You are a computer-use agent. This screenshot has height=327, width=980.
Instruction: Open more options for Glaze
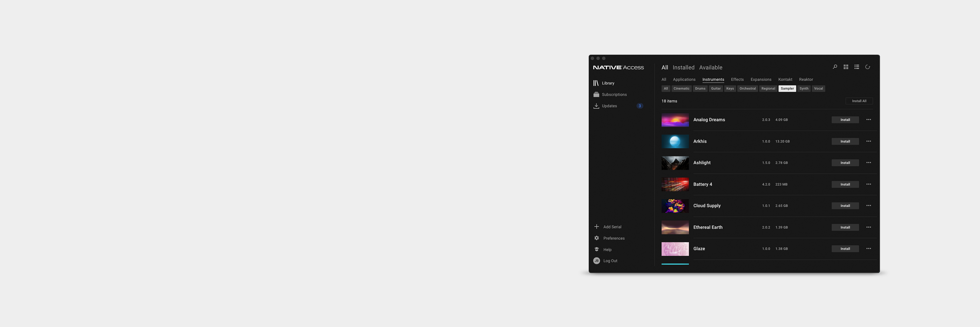coord(868,249)
